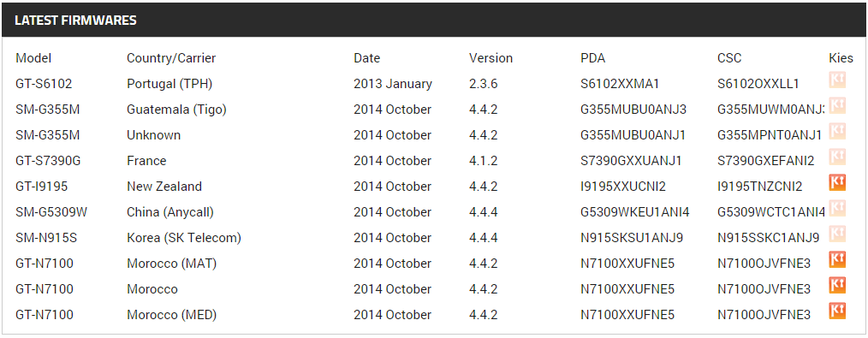Click the Kies icon for GT-S6102 Portugal row
This screenshot has height=338, width=868.
click(x=837, y=80)
